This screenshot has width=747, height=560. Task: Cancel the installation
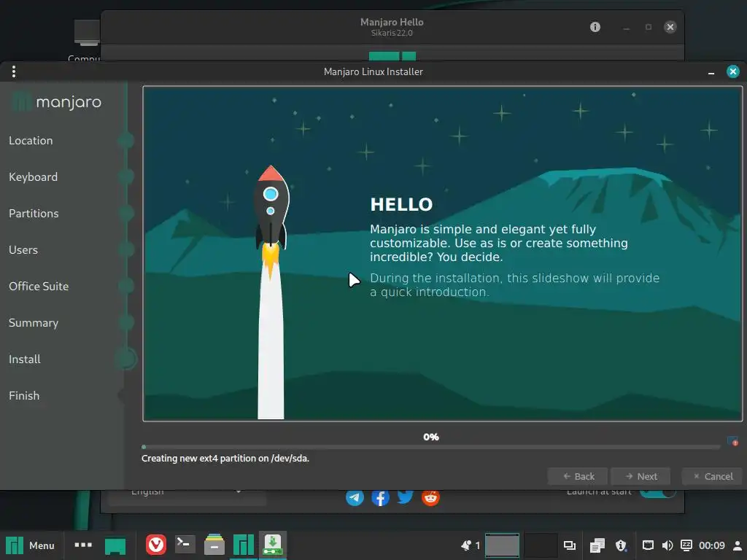pos(712,476)
